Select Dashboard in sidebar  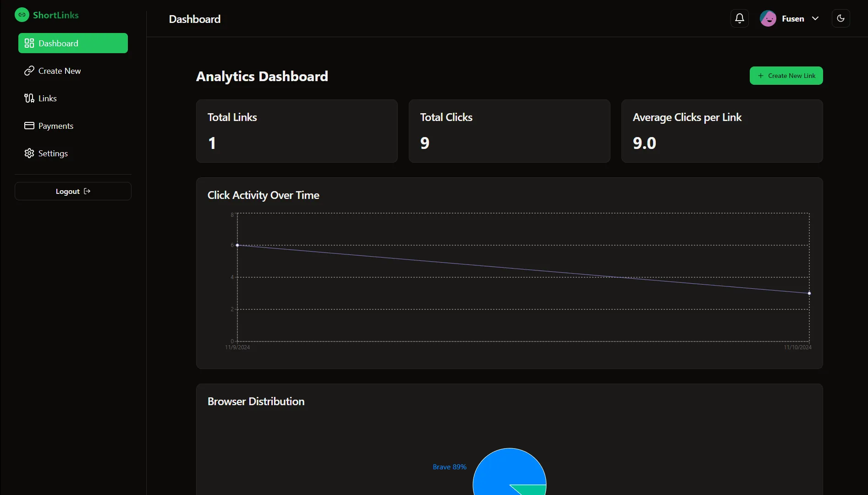(x=73, y=43)
